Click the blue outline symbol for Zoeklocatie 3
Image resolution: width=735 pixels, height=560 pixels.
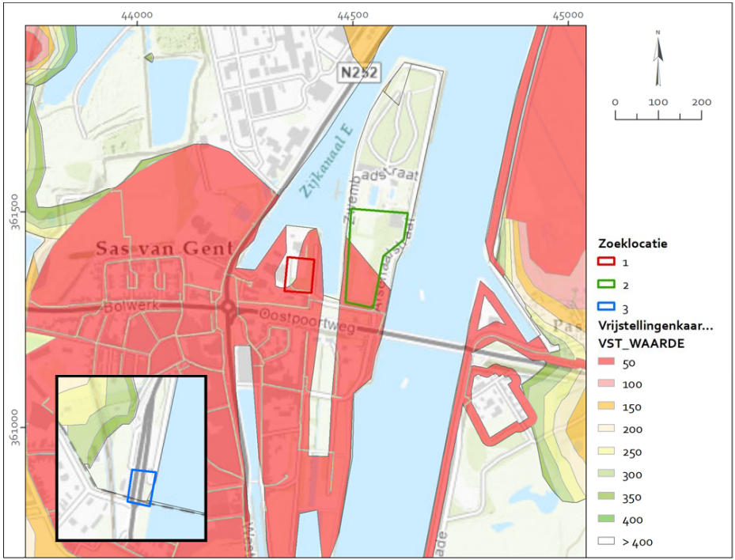click(606, 306)
